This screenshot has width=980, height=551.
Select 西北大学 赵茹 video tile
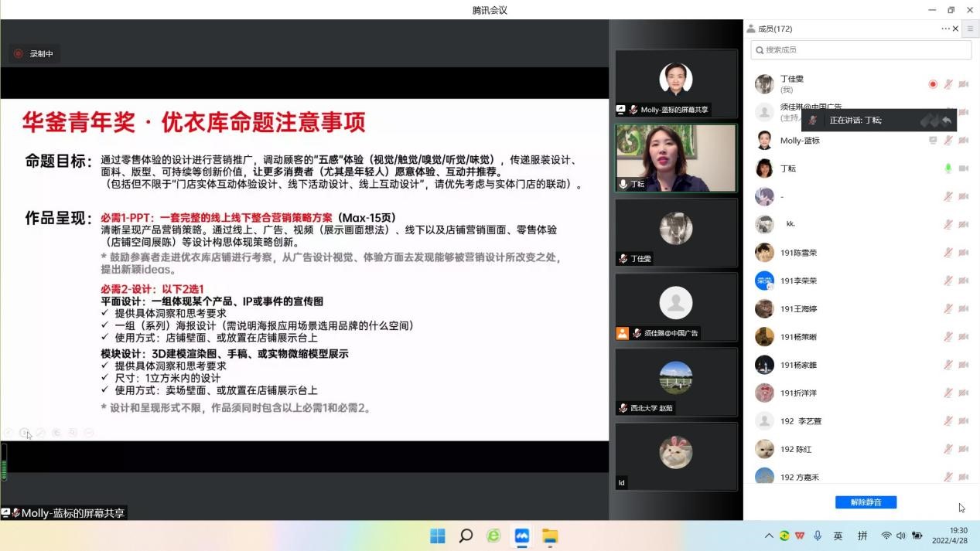tap(676, 381)
